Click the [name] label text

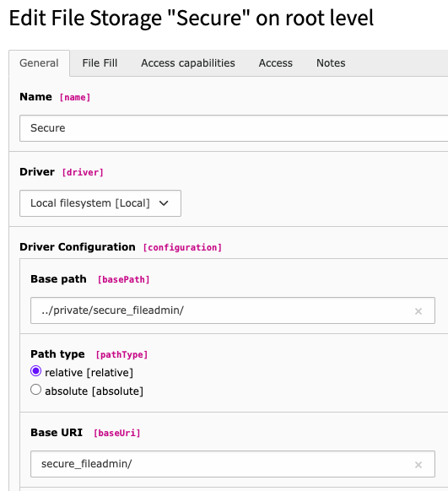(75, 97)
